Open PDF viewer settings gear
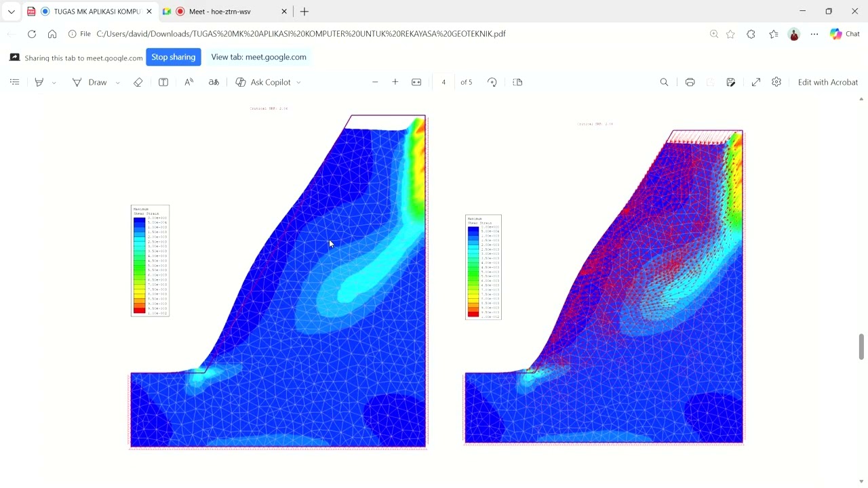The height and width of the screenshot is (488, 868). 776,82
